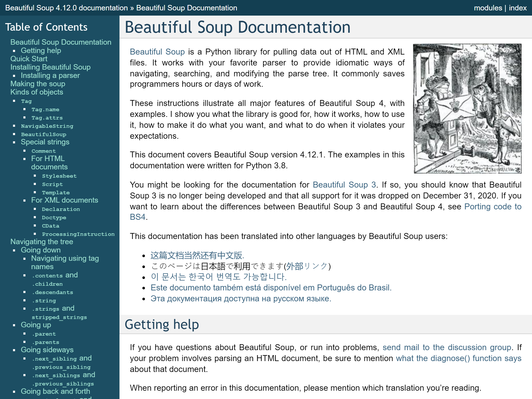This screenshot has height=399, width=532.
Task: Select Tag.name in the sidebar
Action: [45, 109]
